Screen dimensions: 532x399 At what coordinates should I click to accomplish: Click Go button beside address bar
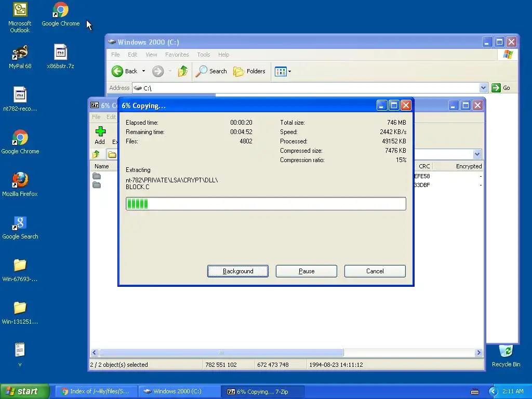(x=501, y=88)
